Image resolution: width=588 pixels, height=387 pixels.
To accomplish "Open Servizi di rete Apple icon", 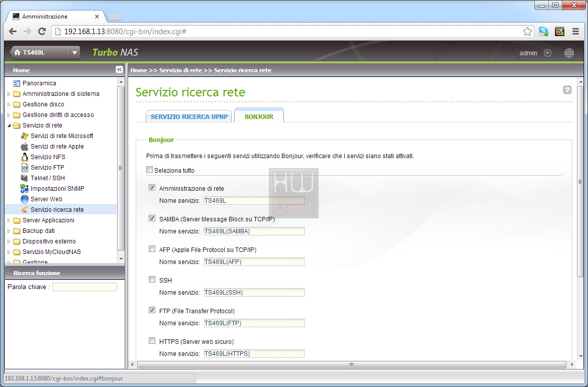I will pos(25,147).
